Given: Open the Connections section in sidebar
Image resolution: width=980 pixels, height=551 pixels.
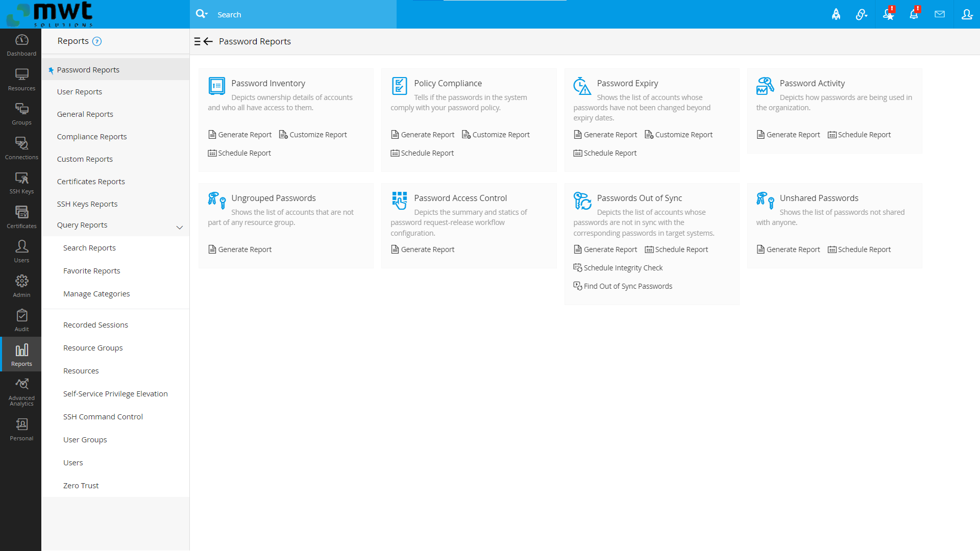Looking at the screenshot, I should (x=21, y=148).
